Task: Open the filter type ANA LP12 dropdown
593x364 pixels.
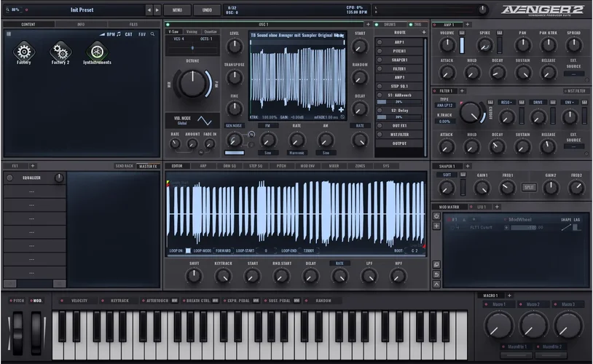Action: (446, 106)
